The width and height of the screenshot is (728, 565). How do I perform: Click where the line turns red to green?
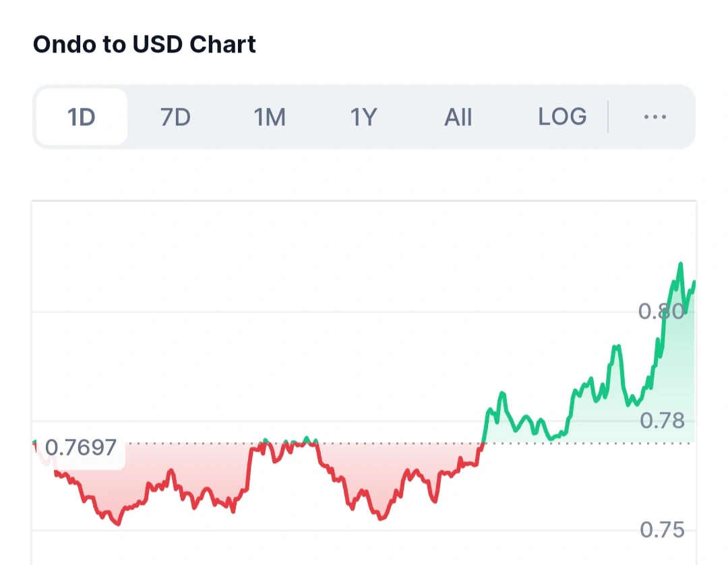(483, 443)
